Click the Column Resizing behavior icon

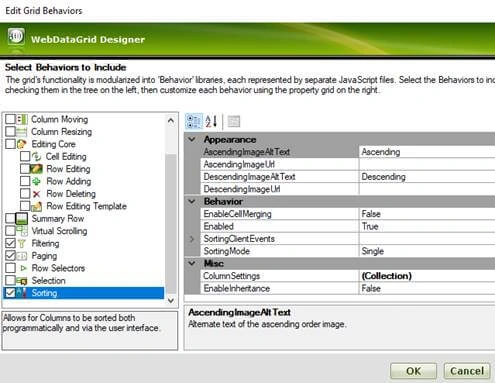point(22,132)
